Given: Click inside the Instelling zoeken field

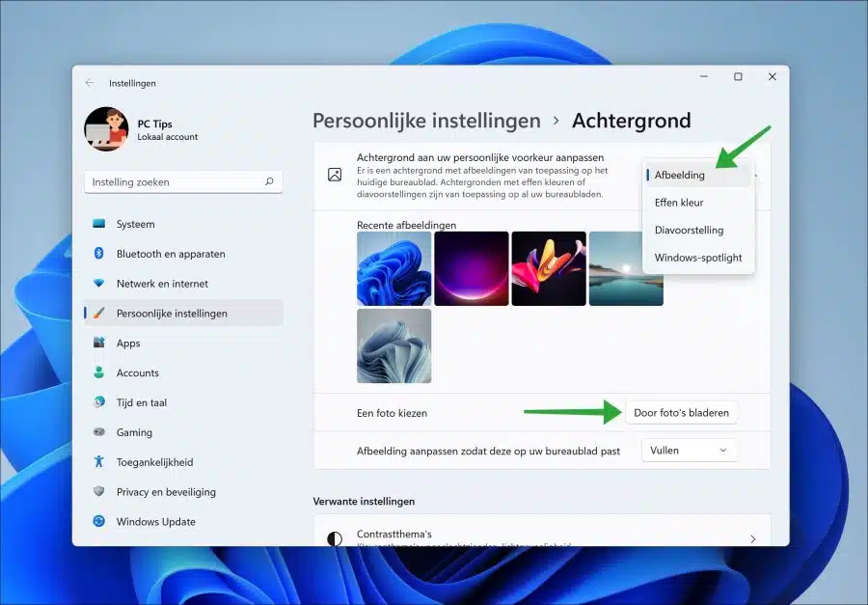Looking at the screenshot, I should 183,181.
